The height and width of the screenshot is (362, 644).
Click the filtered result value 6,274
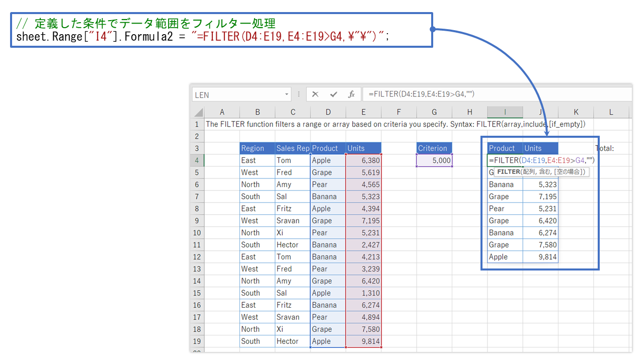tap(540, 233)
